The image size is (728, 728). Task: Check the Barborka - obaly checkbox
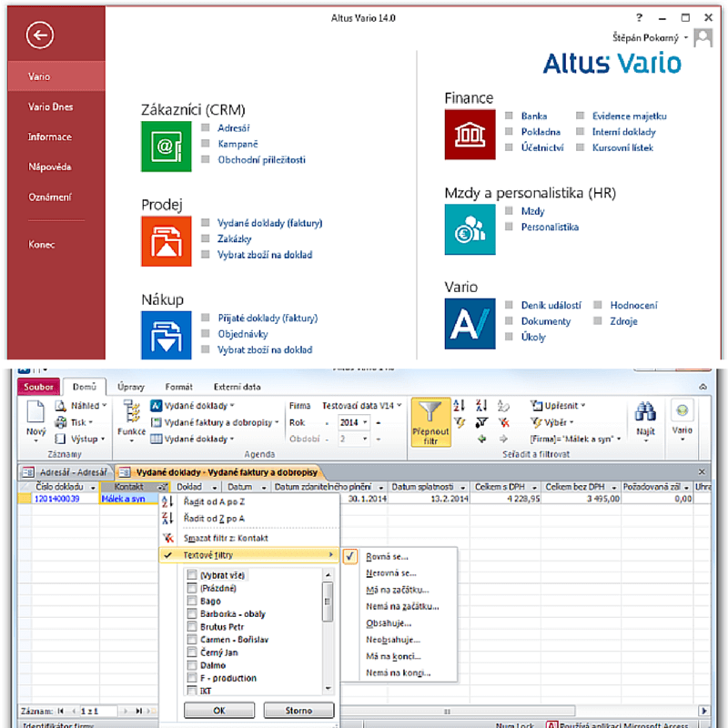(192, 613)
